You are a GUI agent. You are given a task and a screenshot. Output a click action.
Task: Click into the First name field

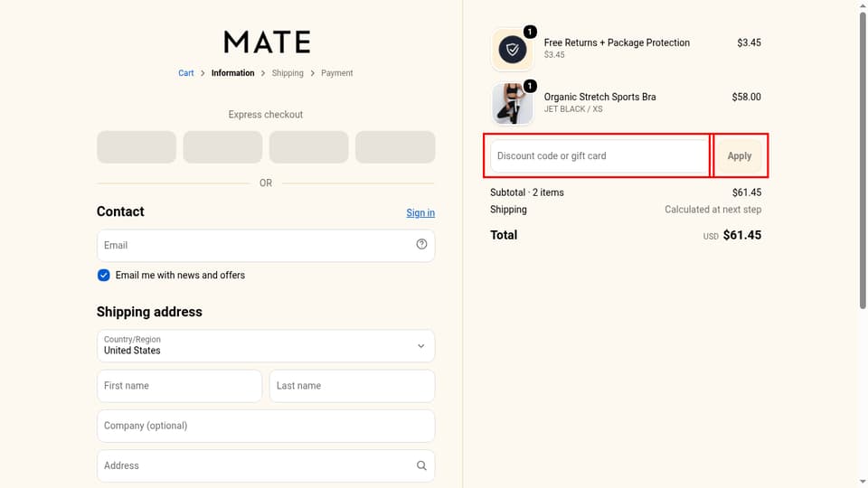[179, 386]
